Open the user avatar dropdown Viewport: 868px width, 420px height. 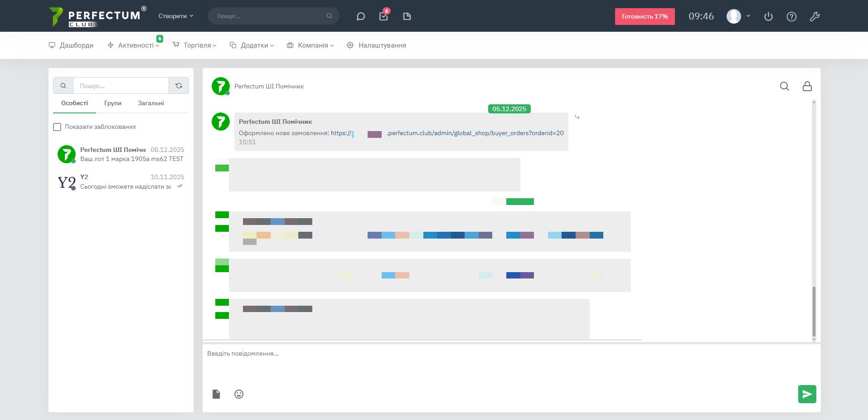[x=738, y=16]
